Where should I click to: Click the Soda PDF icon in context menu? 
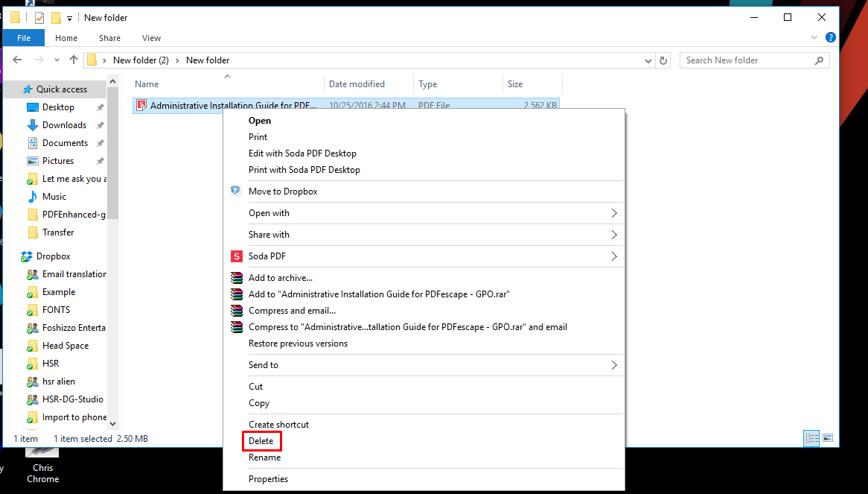pos(236,256)
